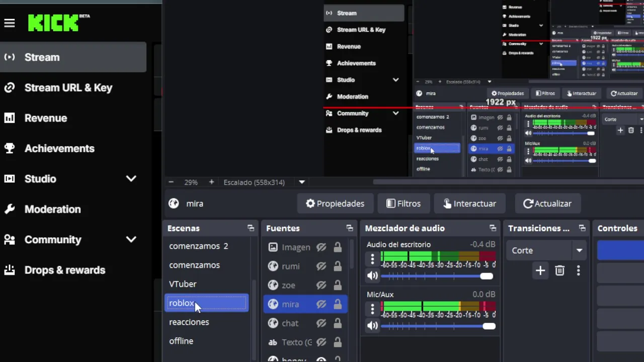Go to Revenue in Kick sidebar
644x362 pixels.
[46, 118]
